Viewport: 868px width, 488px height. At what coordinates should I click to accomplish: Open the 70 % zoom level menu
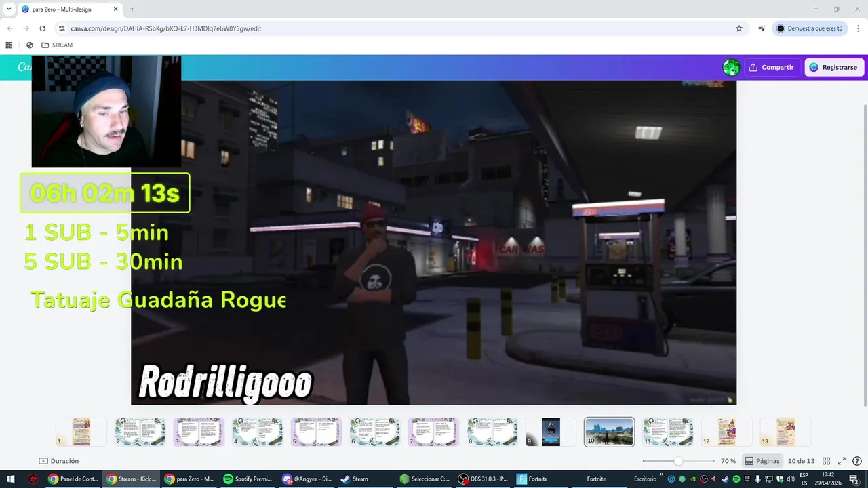[728, 461]
